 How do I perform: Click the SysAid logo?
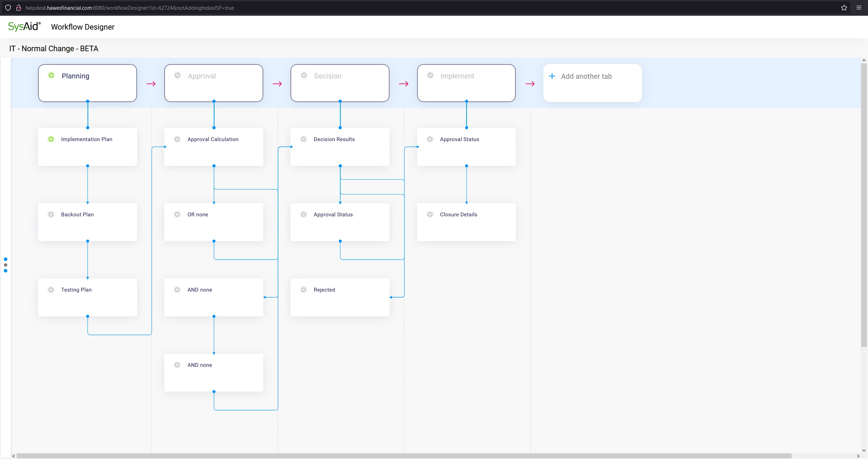[x=24, y=26]
